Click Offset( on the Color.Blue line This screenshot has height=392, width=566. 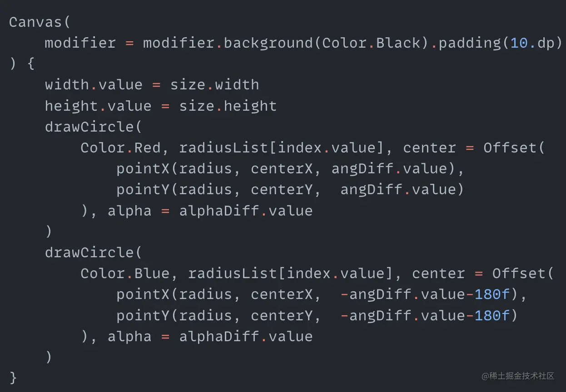(x=523, y=273)
